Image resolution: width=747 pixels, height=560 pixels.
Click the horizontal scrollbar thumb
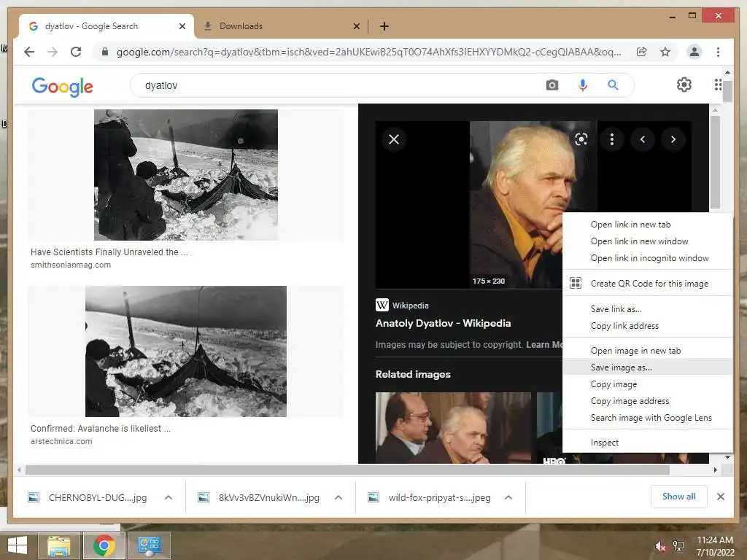[x=347, y=470]
